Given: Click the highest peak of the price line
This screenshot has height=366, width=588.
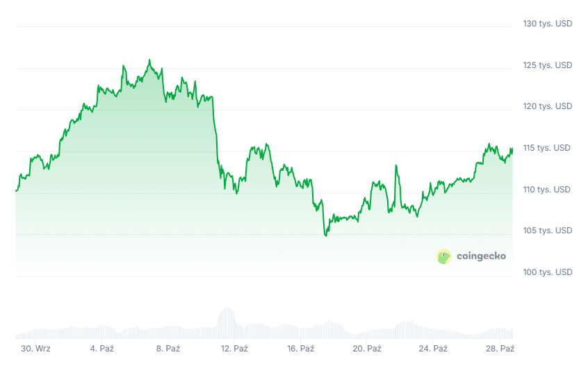Looking at the screenshot, I should point(149,60).
